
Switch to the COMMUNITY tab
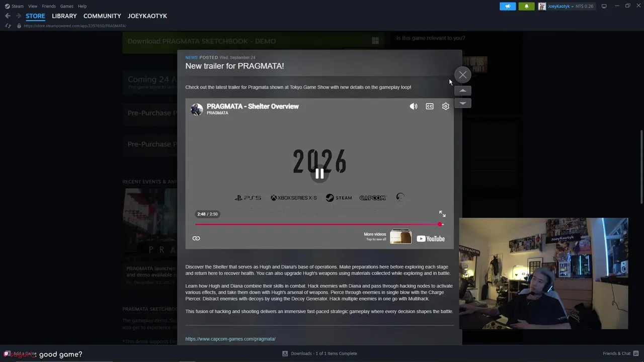pyautogui.click(x=102, y=16)
